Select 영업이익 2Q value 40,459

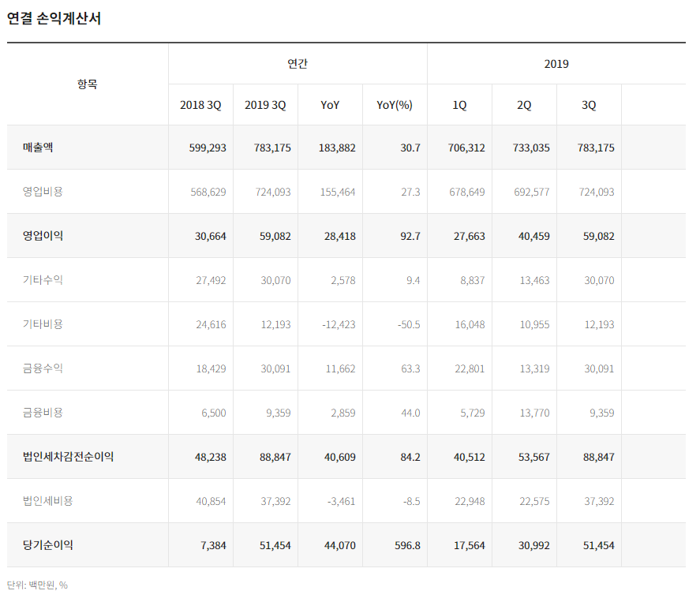coord(534,236)
